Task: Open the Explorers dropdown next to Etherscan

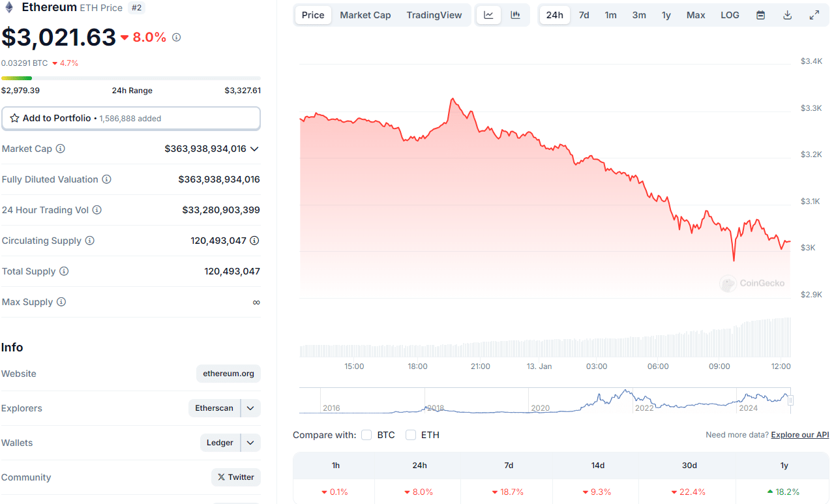Action: 250,408
